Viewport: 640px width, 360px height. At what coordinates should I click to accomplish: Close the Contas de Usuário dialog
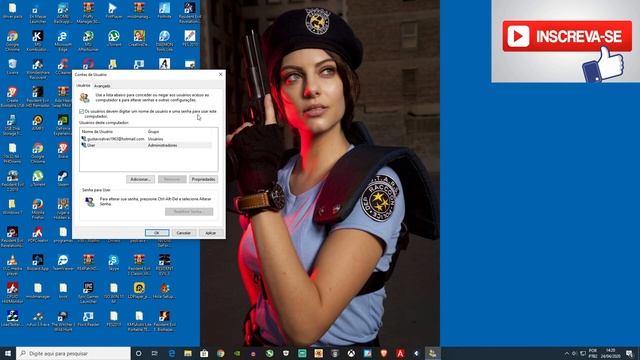220,74
